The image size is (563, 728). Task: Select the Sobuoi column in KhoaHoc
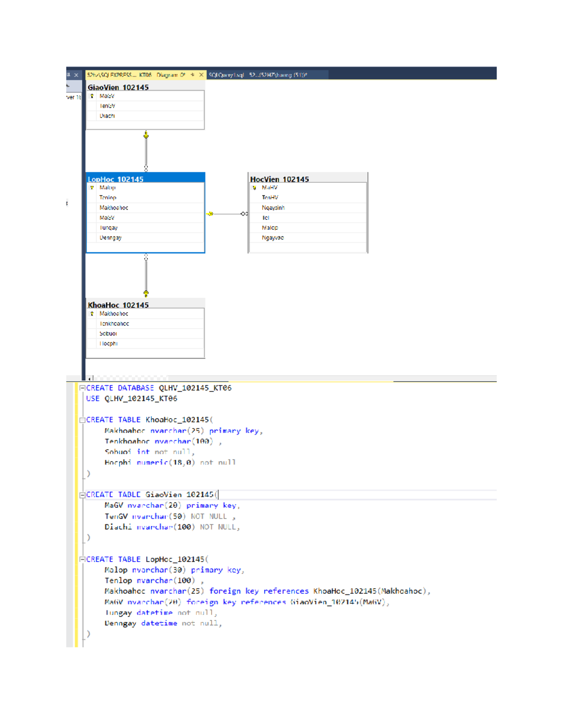tap(145, 334)
